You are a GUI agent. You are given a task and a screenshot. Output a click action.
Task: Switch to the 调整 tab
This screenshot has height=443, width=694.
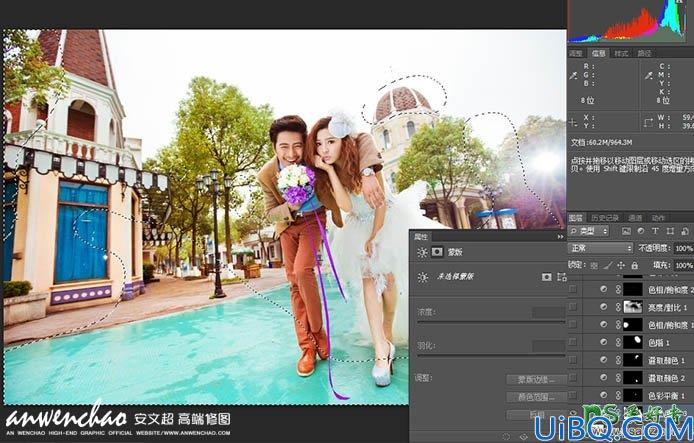(575, 54)
